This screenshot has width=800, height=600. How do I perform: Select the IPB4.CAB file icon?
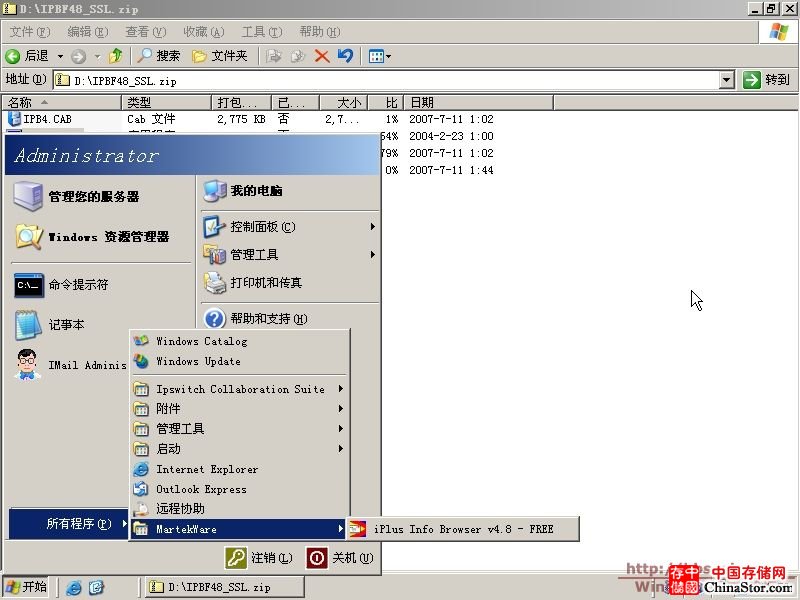pyautogui.click(x=14, y=119)
